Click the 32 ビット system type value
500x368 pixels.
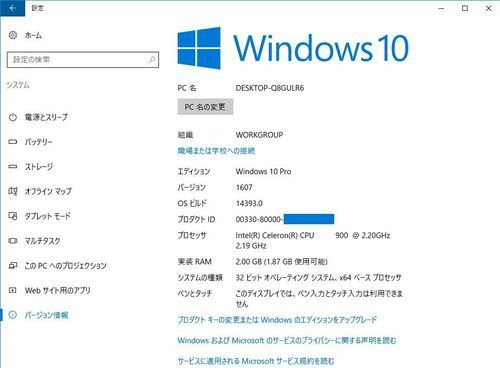(x=318, y=278)
